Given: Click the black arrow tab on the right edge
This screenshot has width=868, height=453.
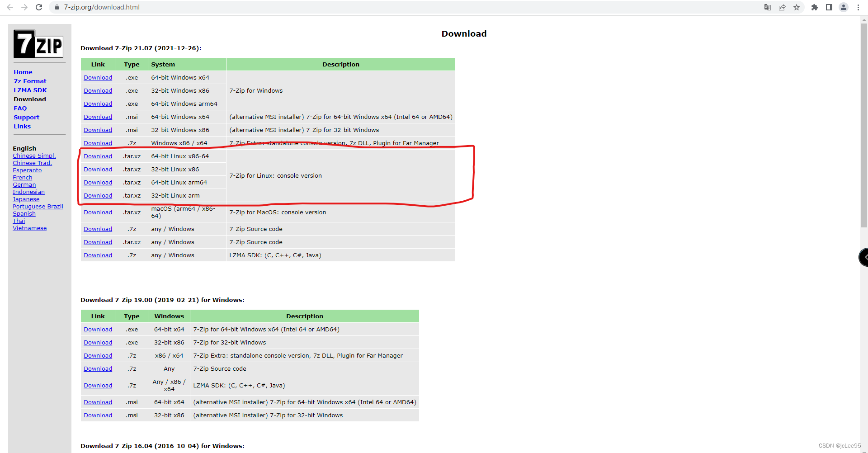Looking at the screenshot, I should [863, 257].
